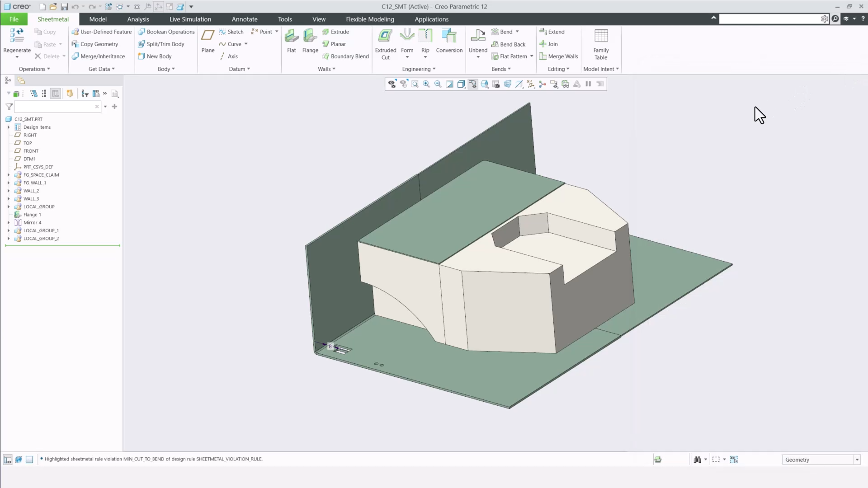Expand the Mirror 4 tree node
The height and width of the screenshot is (488, 868).
tap(9, 223)
